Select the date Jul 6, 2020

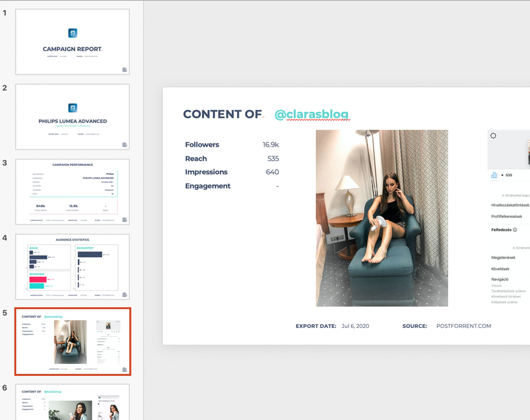pyautogui.click(x=355, y=326)
